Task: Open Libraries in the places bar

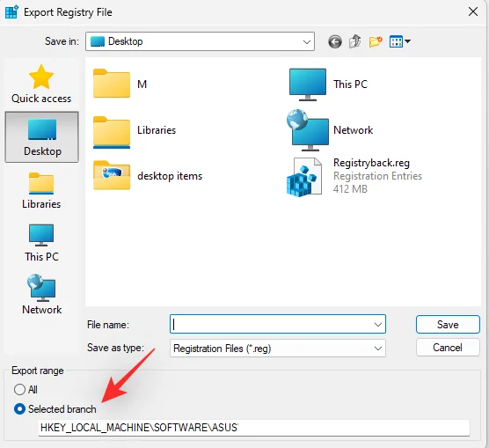Action: (x=41, y=190)
